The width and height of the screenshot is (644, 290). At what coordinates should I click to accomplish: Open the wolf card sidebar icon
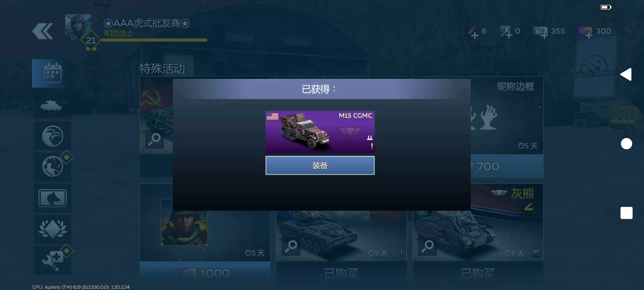pos(52,198)
